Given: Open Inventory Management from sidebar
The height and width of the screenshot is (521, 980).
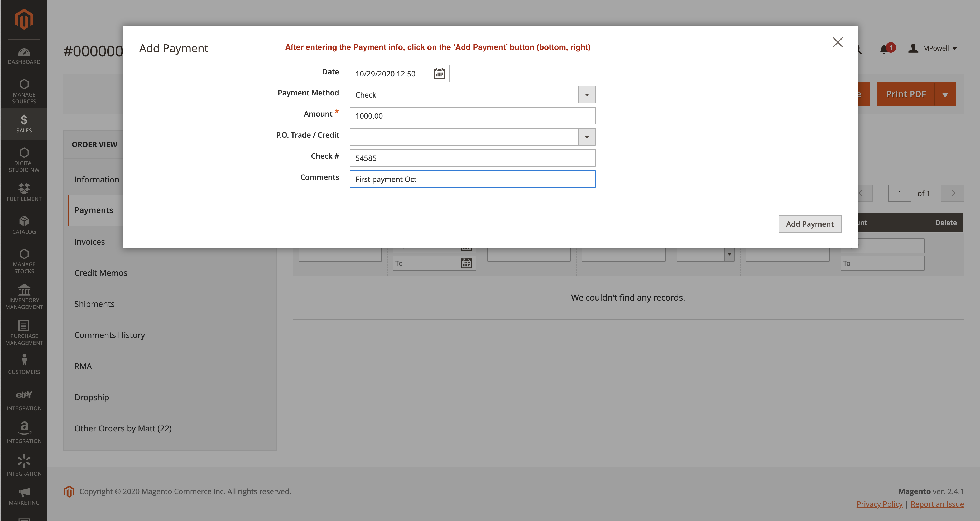Looking at the screenshot, I should [x=24, y=297].
